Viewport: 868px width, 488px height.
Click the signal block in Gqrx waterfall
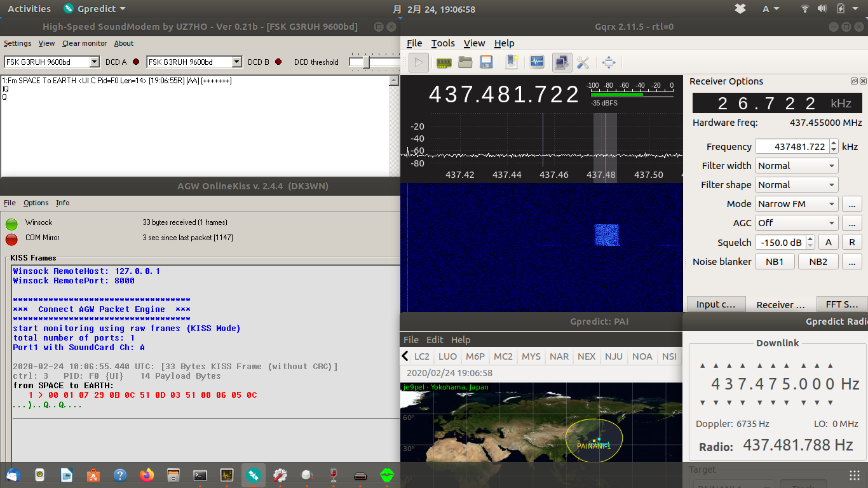tap(607, 234)
